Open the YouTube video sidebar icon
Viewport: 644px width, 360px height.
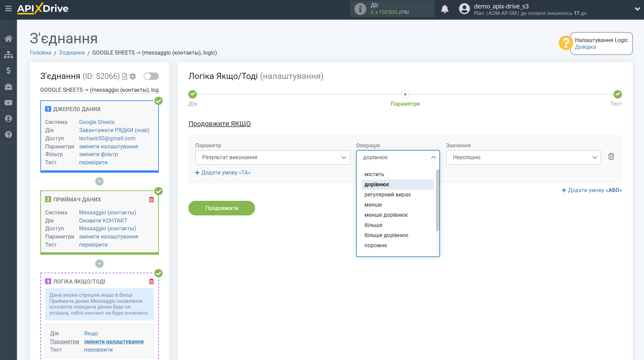(x=8, y=103)
